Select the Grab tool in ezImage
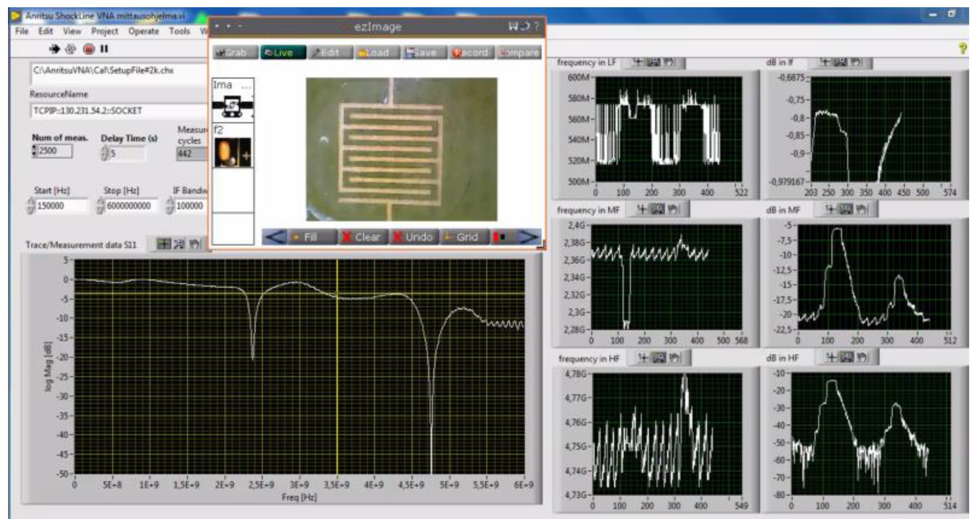The width and height of the screenshot is (980, 525). [232, 52]
